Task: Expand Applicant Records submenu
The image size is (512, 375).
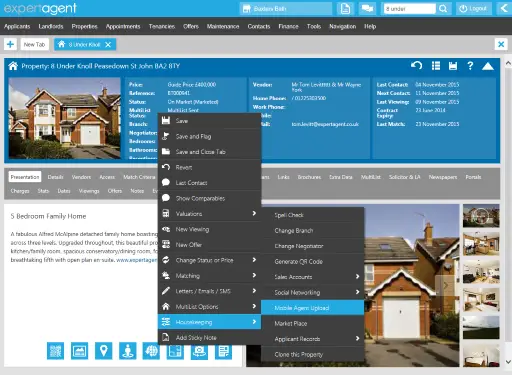Action: pyautogui.click(x=312, y=339)
